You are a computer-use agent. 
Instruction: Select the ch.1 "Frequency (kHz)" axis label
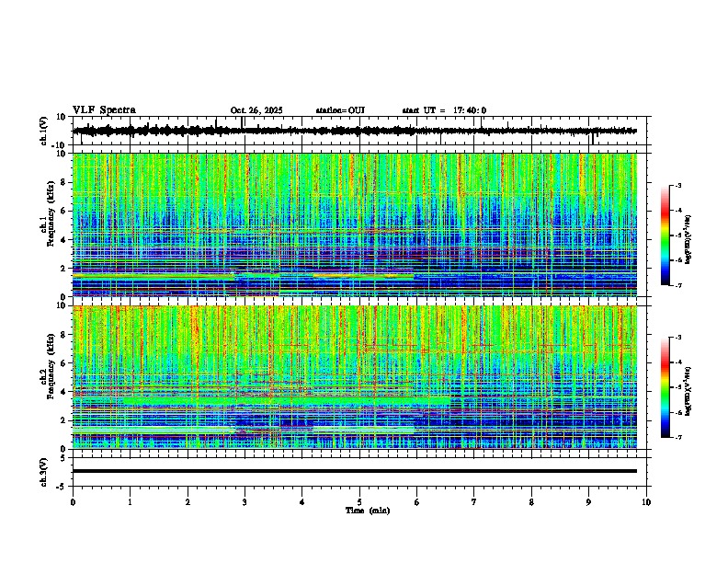51,213
